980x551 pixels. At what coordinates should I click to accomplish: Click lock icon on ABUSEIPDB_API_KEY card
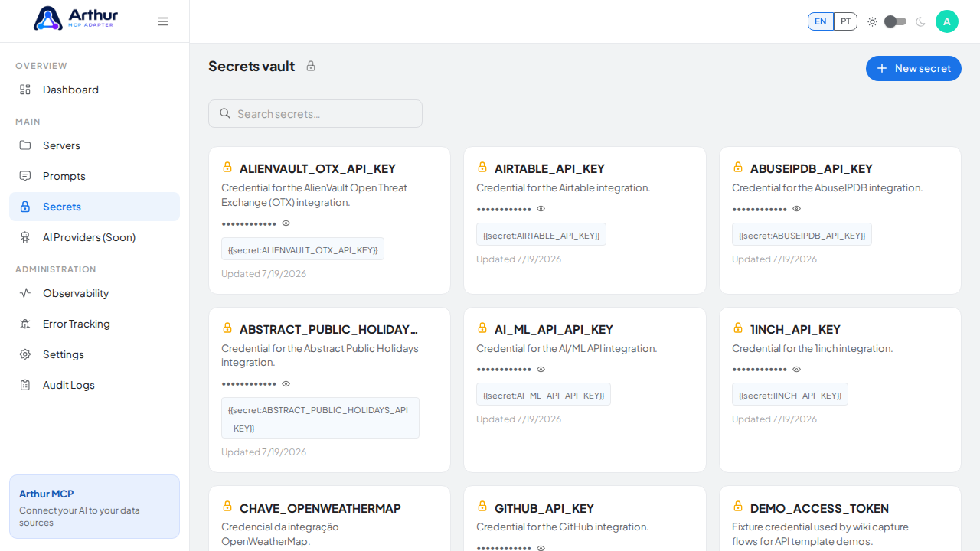738,167
